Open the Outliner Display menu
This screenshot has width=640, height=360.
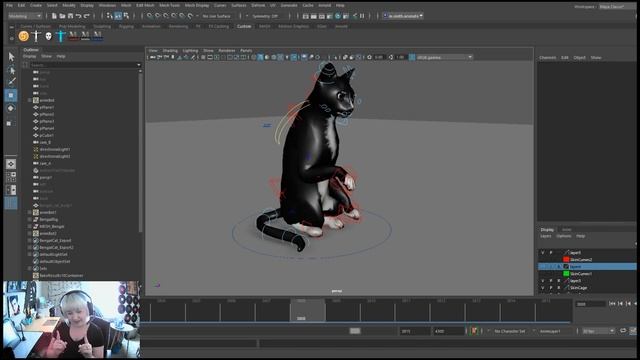(x=29, y=56)
